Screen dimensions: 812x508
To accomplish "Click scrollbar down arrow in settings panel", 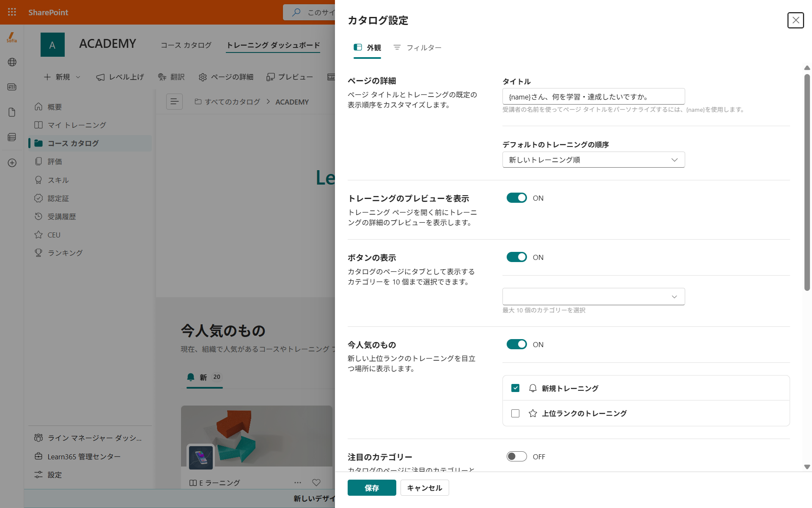I will pos(807,467).
